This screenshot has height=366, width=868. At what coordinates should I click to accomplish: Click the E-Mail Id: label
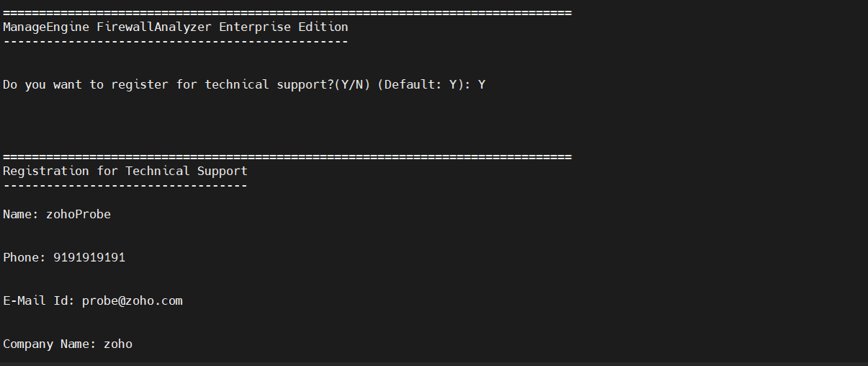pyautogui.click(x=39, y=301)
